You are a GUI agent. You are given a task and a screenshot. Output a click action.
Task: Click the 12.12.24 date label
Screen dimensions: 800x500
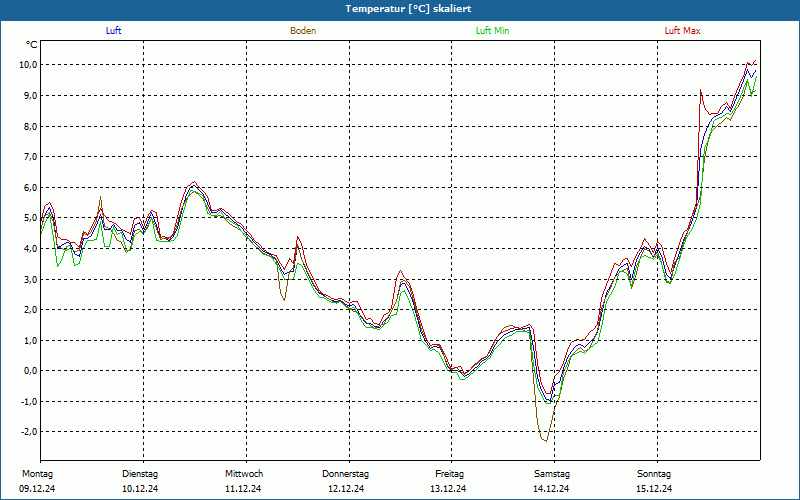[346, 489]
